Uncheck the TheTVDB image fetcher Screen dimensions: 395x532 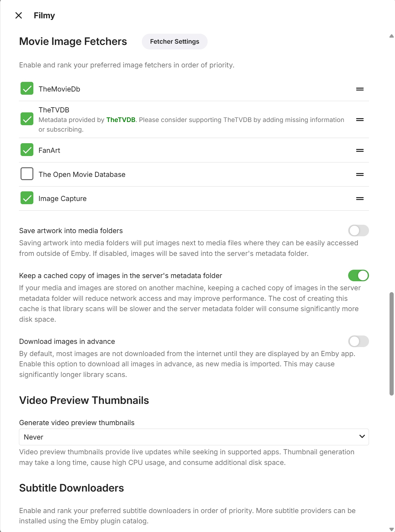(x=27, y=119)
